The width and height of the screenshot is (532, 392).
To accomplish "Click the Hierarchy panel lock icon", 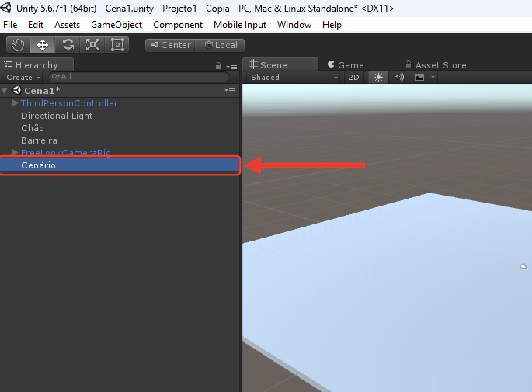I will pyautogui.click(x=218, y=66).
